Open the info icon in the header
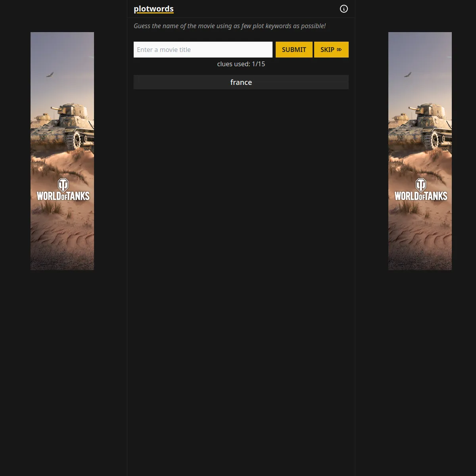Viewport: 476px width, 476px height. pos(344,9)
